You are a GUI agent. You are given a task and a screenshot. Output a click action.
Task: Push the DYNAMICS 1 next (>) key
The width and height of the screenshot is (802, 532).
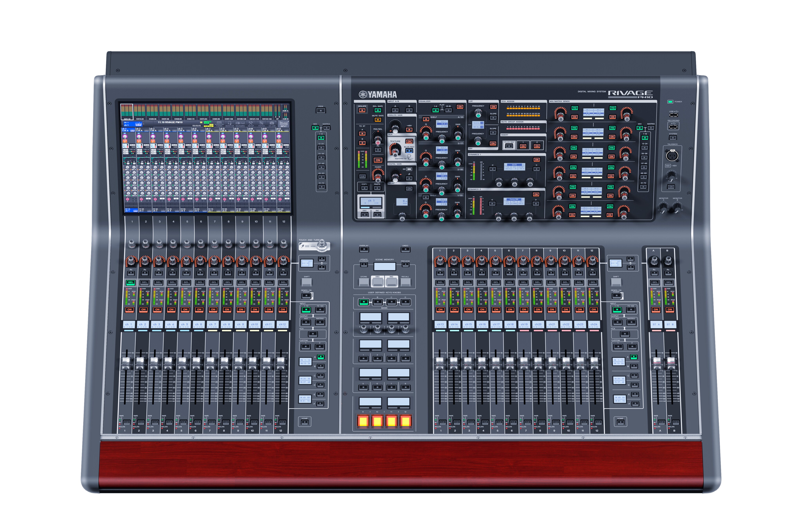tap(536, 169)
